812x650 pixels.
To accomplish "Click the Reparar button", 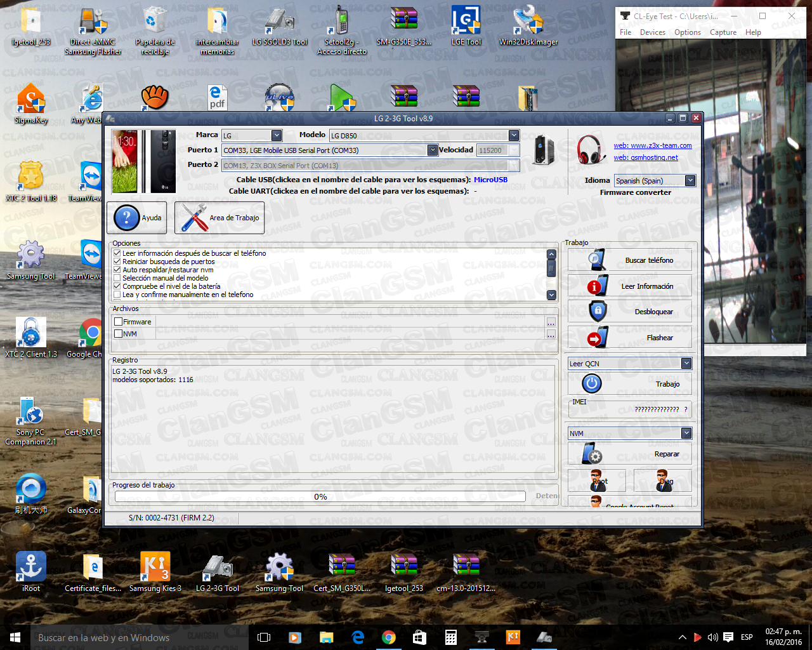I will 629,454.
